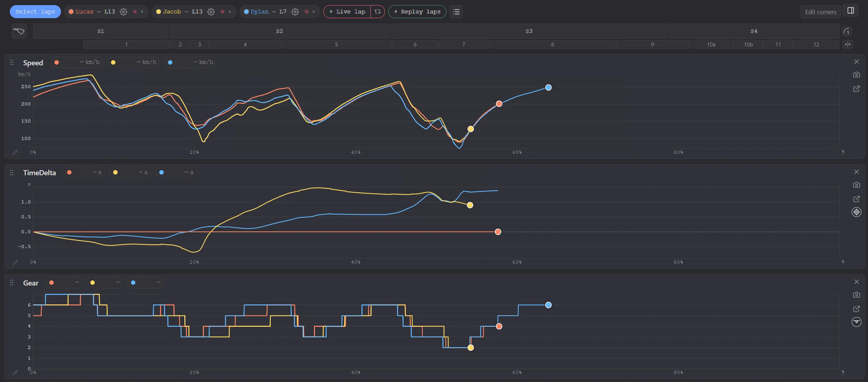The height and width of the screenshot is (382, 868).
Task: Open the track map icon
Action: (19, 31)
